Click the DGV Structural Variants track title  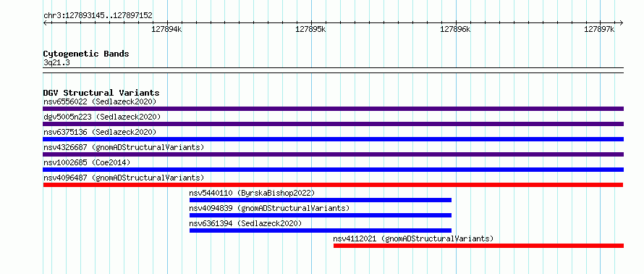tap(101, 93)
